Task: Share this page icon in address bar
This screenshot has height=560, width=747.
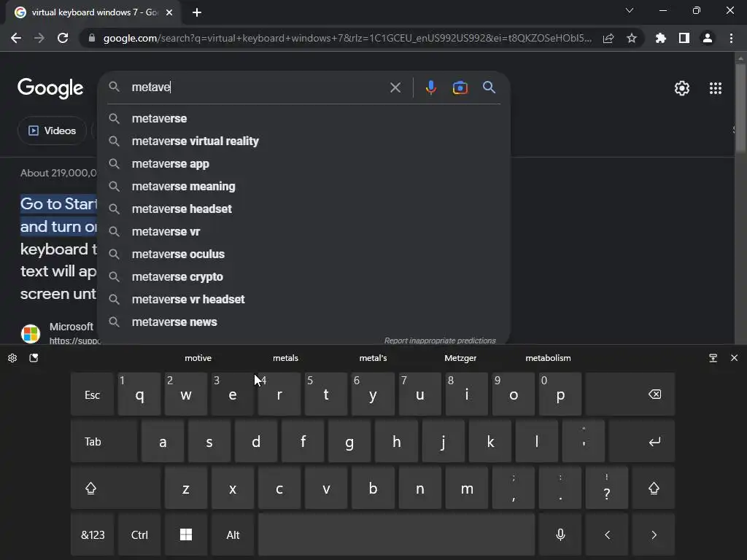Action: [x=608, y=38]
